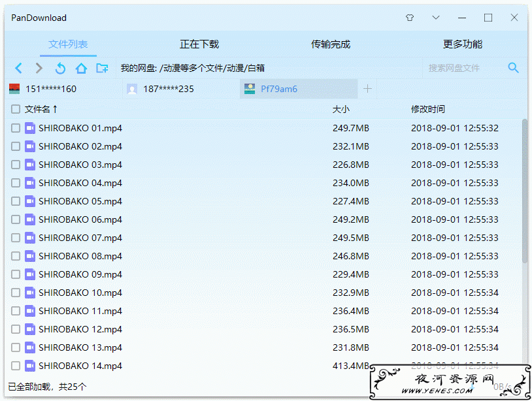
Task: Click the 246.8MB size value
Action: click(x=351, y=256)
